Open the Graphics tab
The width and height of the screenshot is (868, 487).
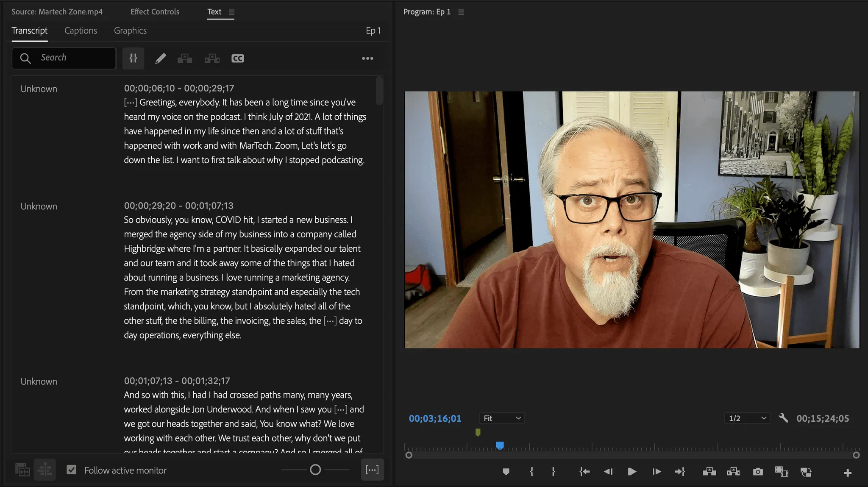[130, 31]
